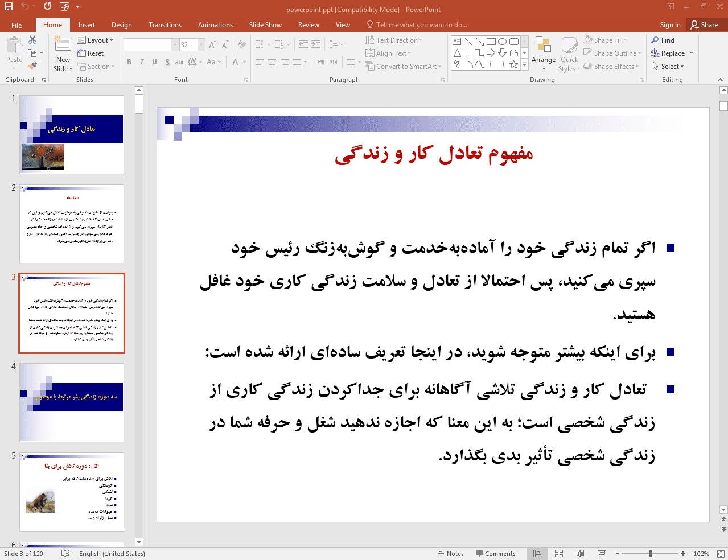Select slide 4 thumbnail
This screenshot has width=728, height=560.
72,402
